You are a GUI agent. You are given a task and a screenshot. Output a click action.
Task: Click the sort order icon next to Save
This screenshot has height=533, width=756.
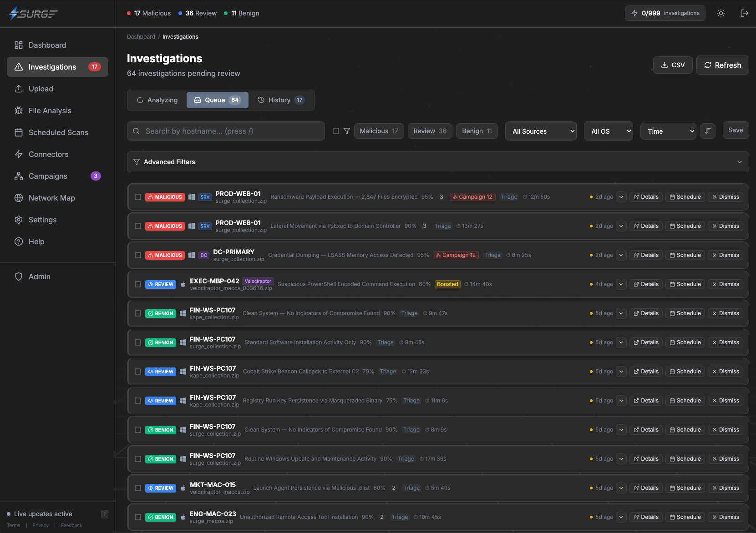tap(708, 131)
